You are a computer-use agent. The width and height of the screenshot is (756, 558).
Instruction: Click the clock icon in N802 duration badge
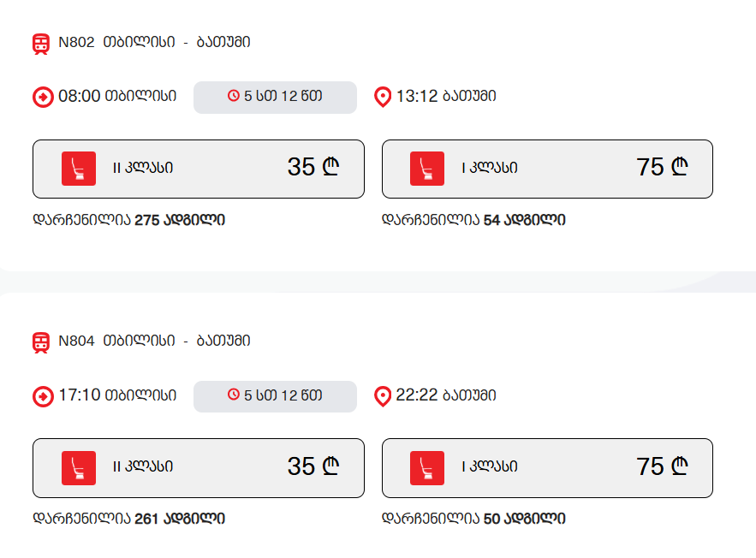(x=234, y=96)
